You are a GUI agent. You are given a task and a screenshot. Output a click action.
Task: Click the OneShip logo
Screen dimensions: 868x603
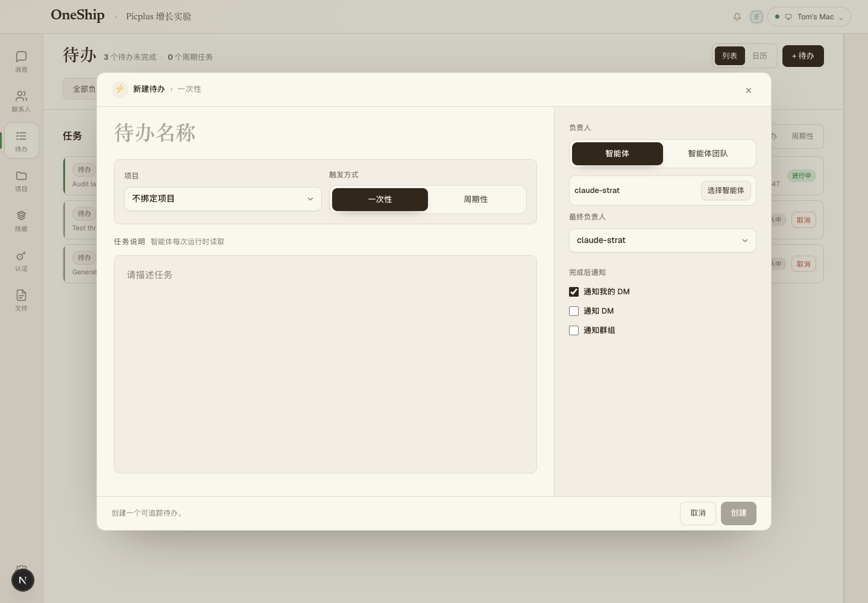pos(78,16)
